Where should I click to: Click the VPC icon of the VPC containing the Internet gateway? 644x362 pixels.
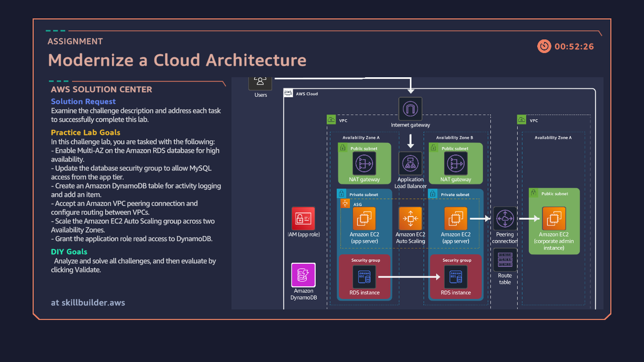point(332,120)
